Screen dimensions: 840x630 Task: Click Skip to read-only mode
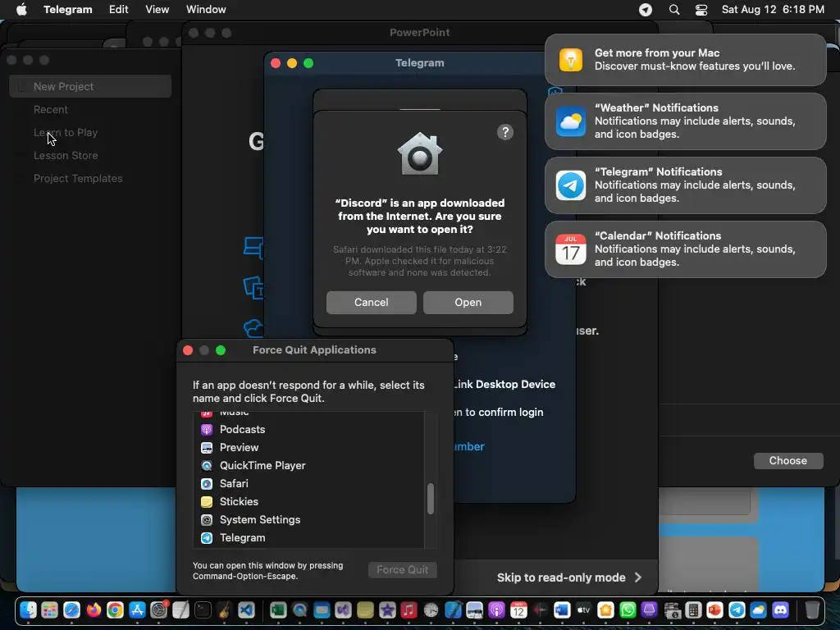tap(561, 577)
